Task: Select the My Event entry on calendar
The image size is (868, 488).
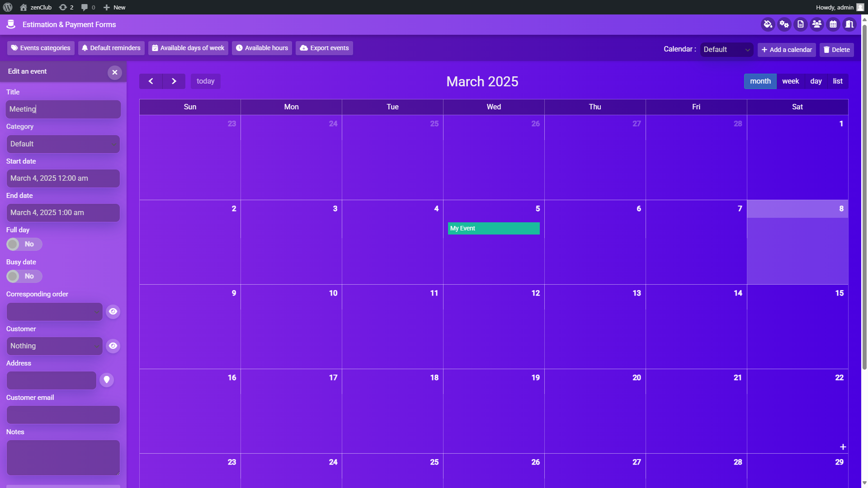Action: tap(494, 229)
